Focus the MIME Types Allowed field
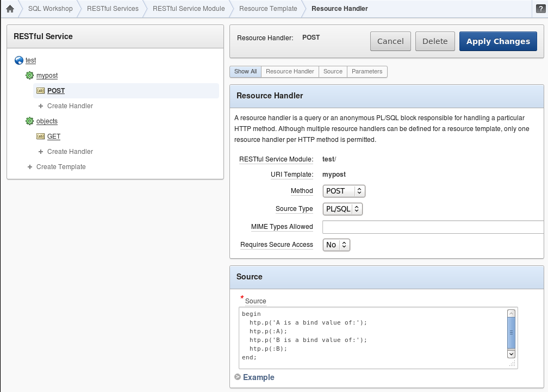This screenshot has width=548, height=392. coord(433,227)
